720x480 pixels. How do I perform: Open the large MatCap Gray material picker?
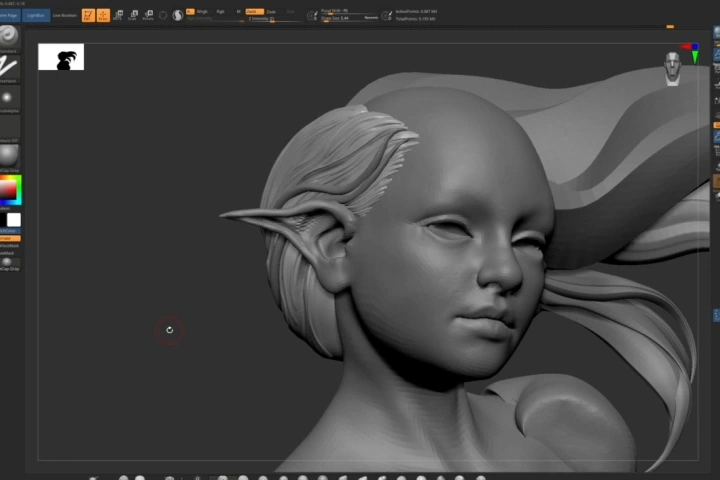[x=10, y=156]
